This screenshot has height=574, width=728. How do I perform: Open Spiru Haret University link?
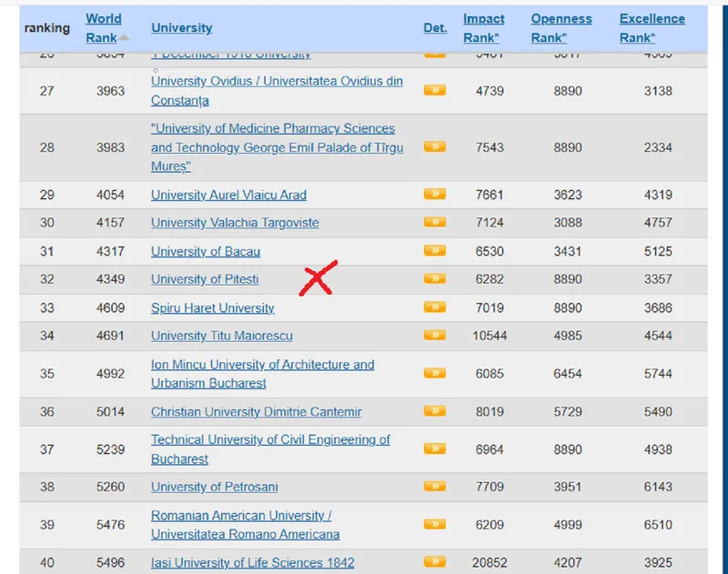(x=212, y=308)
